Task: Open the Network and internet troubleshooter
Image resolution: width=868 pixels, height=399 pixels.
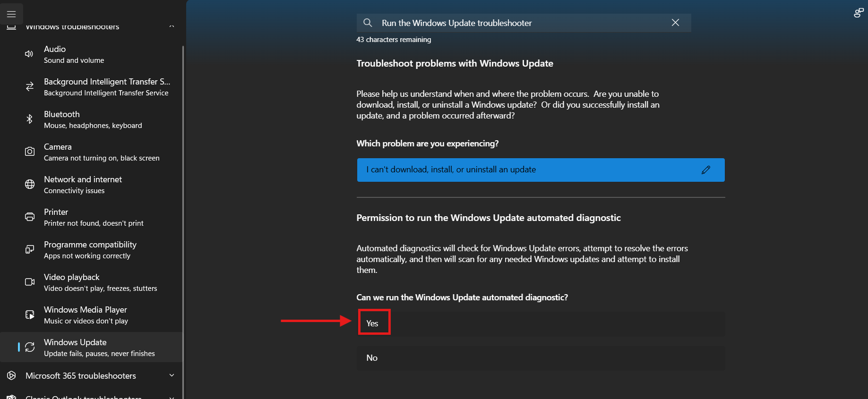Action: click(91, 185)
